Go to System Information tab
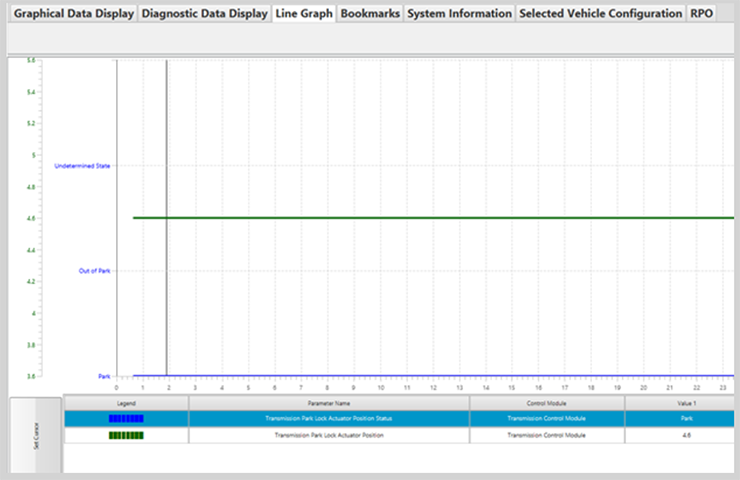The height and width of the screenshot is (480, 740). tap(459, 15)
